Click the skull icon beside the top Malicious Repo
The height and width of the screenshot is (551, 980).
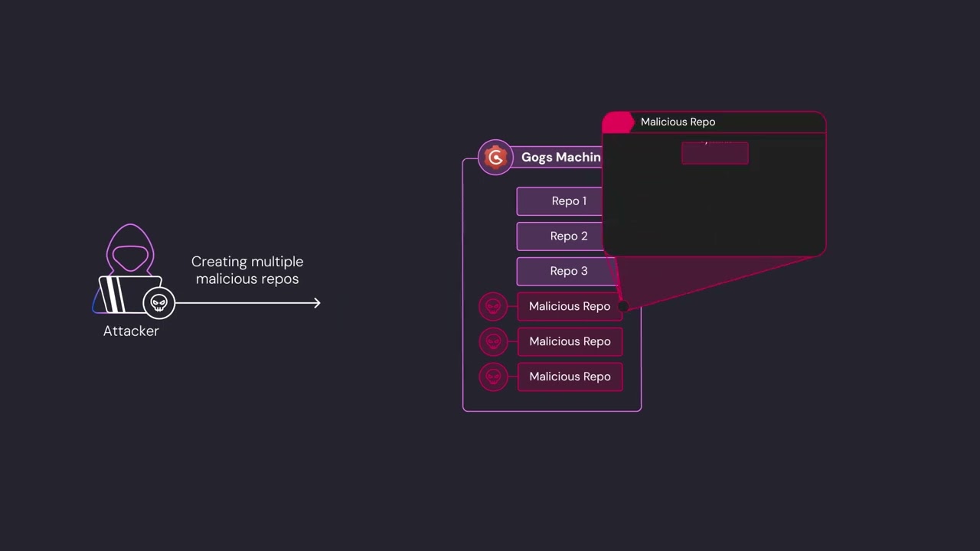click(x=493, y=306)
